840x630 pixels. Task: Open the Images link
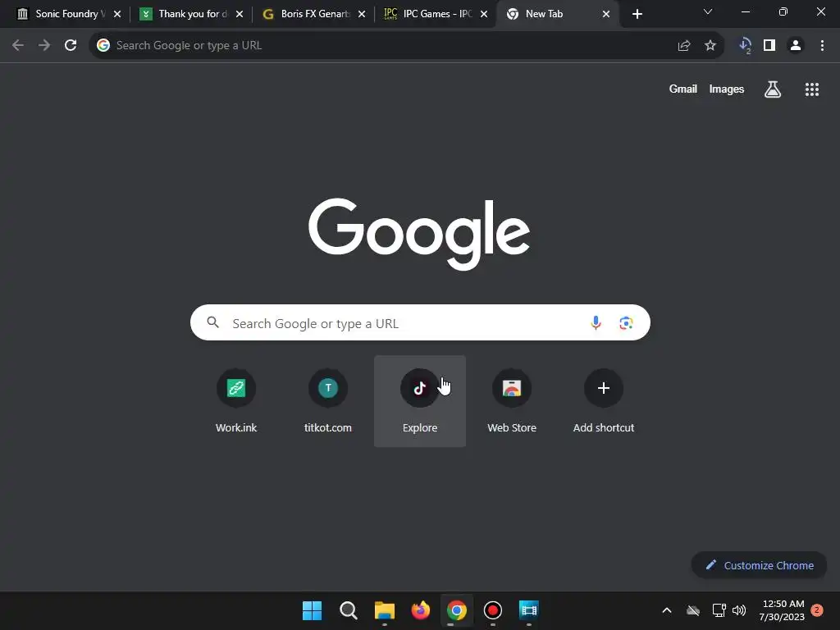pos(727,89)
